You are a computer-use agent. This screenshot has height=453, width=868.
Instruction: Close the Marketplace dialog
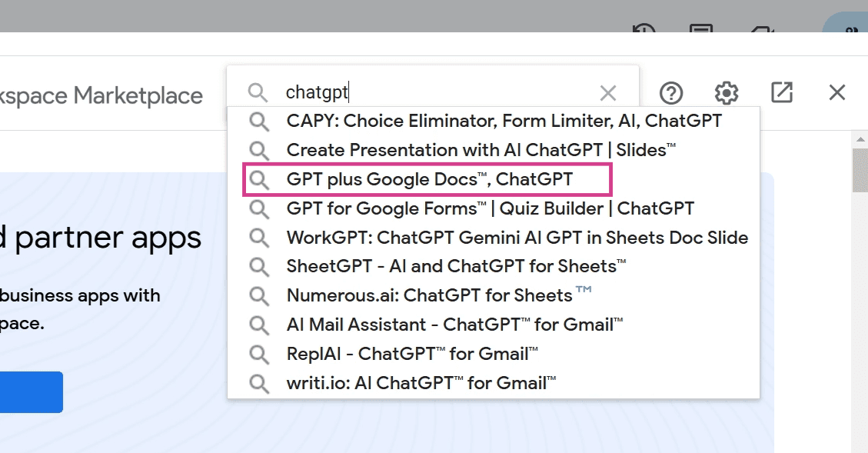(837, 92)
